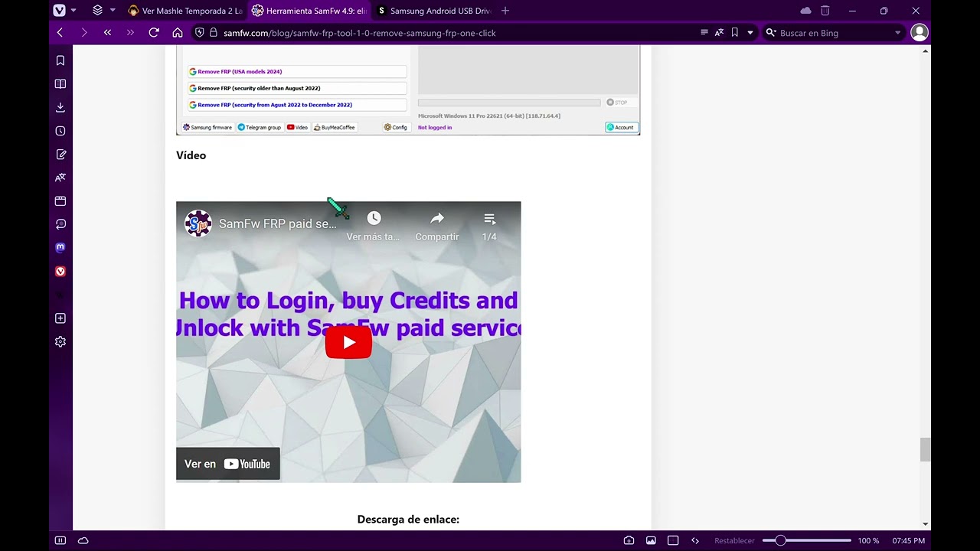Go back one page
This screenshot has width=980, height=551.
60,33
